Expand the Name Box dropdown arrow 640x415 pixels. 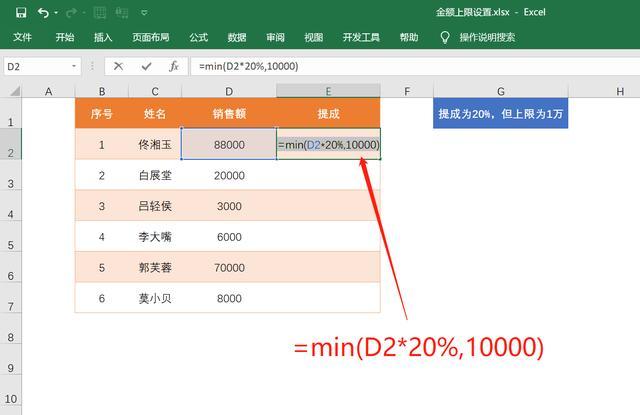pos(74,66)
